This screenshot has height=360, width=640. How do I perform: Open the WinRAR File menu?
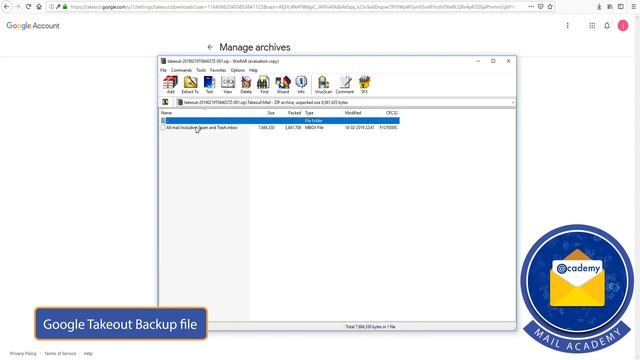pyautogui.click(x=163, y=70)
